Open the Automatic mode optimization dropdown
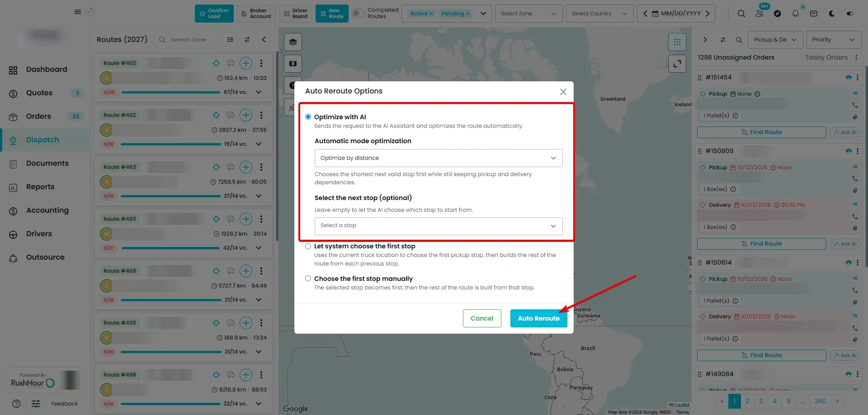Viewport: 868px width, 415px height. [x=439, y=158]
